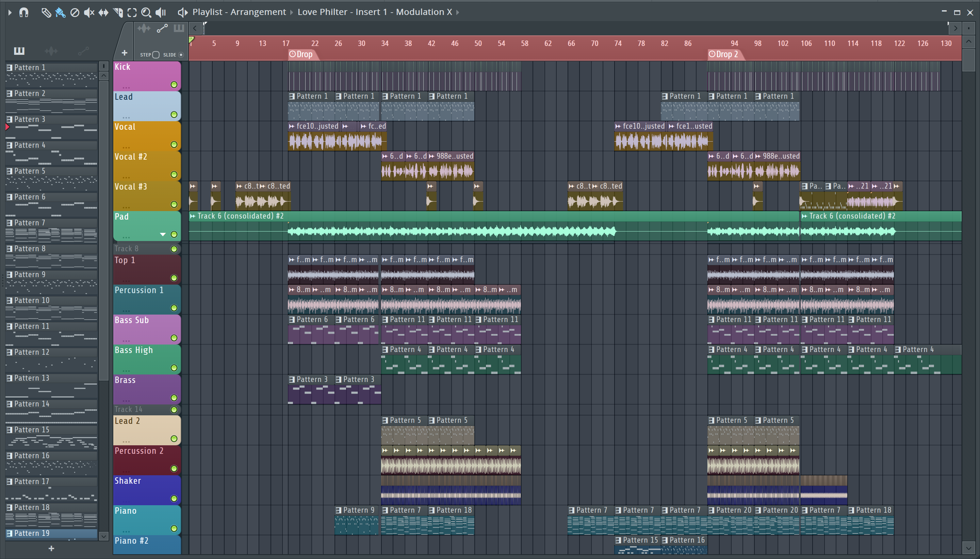
Task: Click picker scrollbar down arrow
Action: [103, 536]
